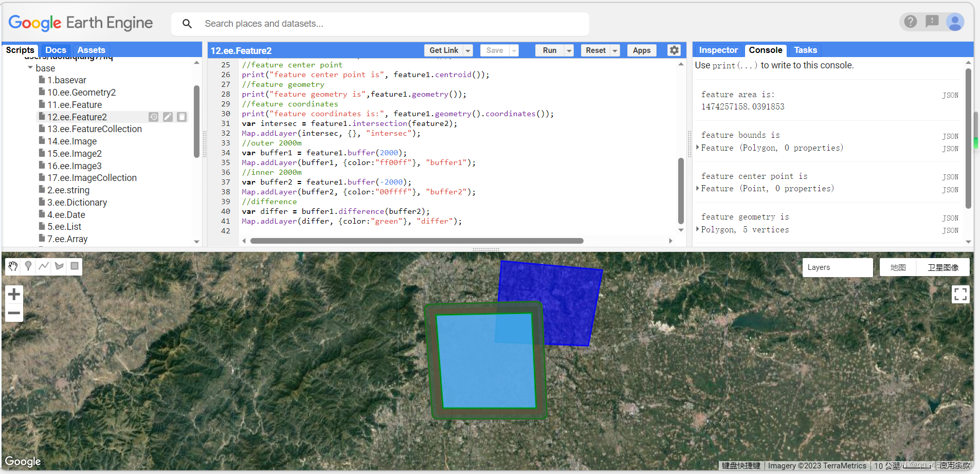This screenshot has width=980, height=474.
Task: Open the file icon of 1.basevar
Action: [42, 80]
